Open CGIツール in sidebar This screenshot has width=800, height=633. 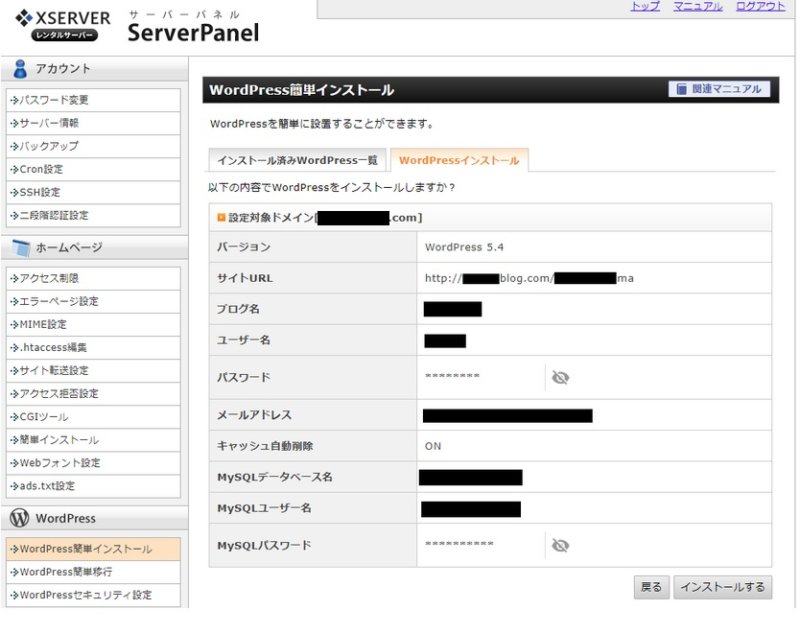tap(93, 417)
